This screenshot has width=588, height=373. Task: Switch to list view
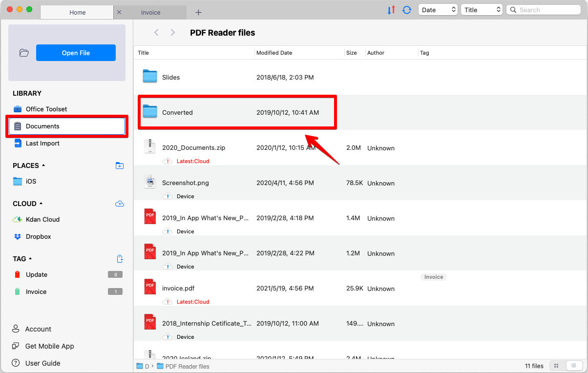(574, 366)
